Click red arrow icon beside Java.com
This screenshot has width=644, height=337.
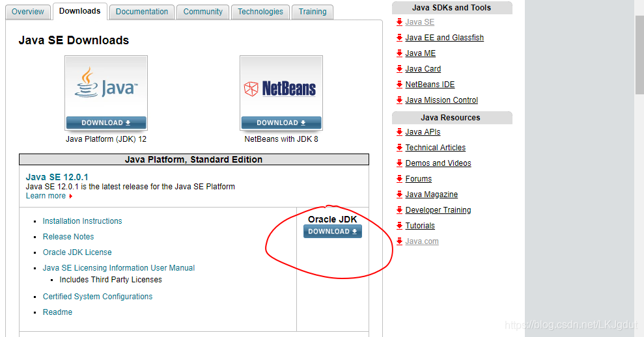click(399, 241)
